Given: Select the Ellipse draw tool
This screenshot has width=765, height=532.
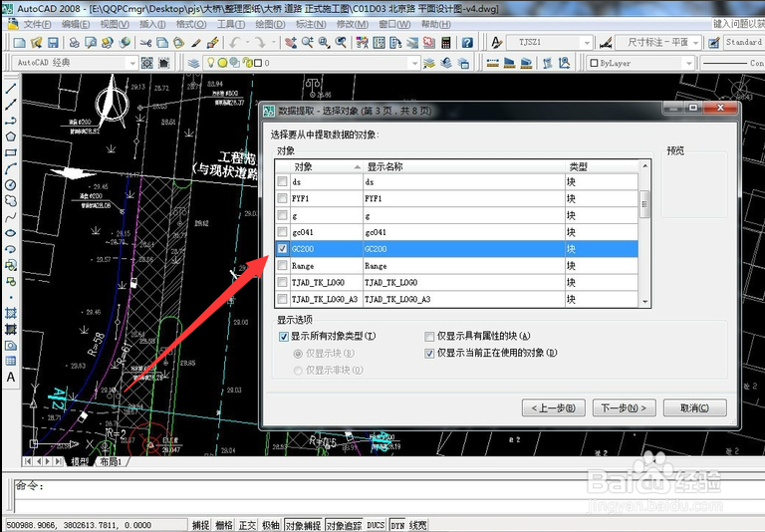Looking at the screenshot, I should tap(11, 233).
